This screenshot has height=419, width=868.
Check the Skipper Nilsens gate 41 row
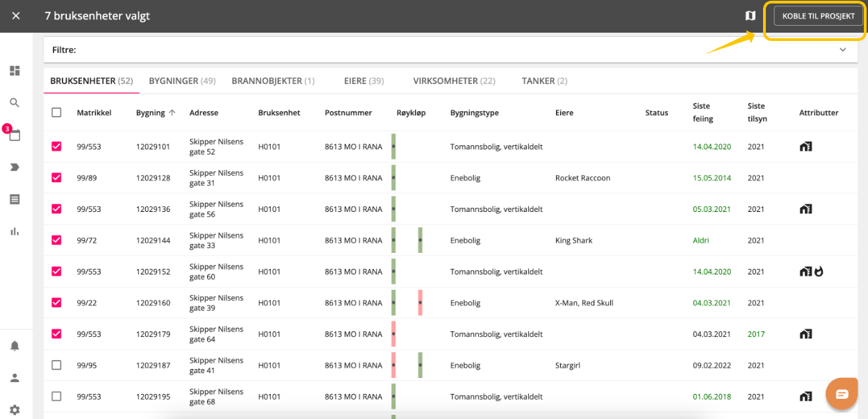[x=56, y=365]
